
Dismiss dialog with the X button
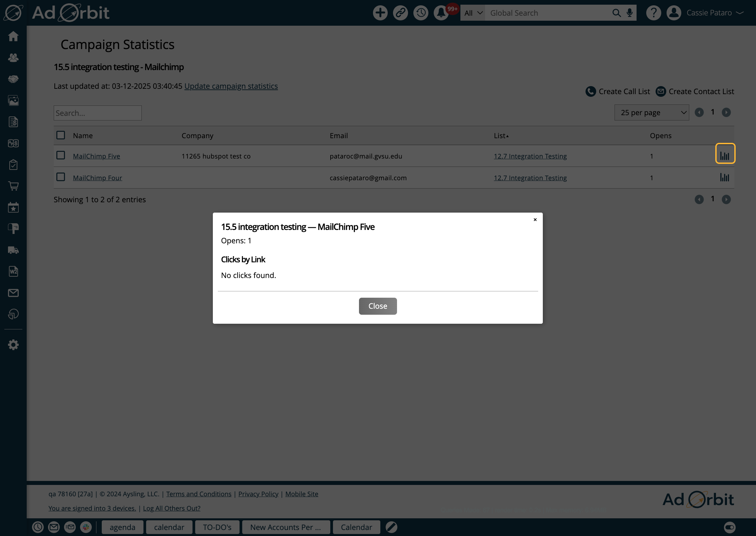[535, 220]
